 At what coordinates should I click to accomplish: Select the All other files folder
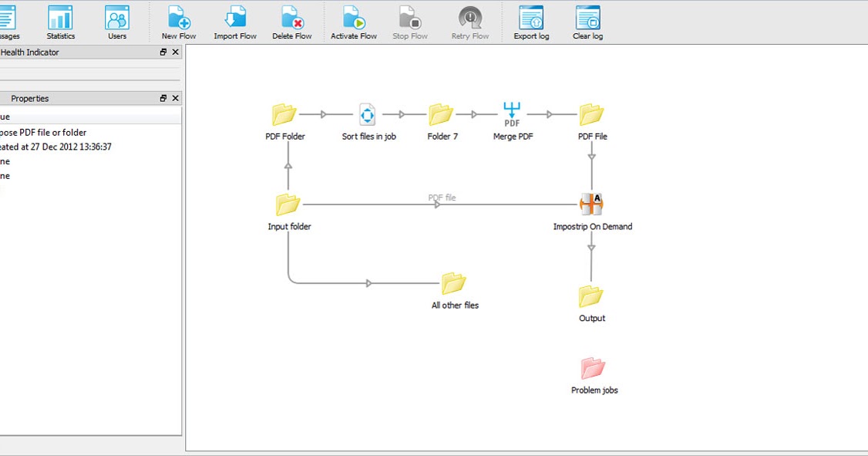[455, 282]
